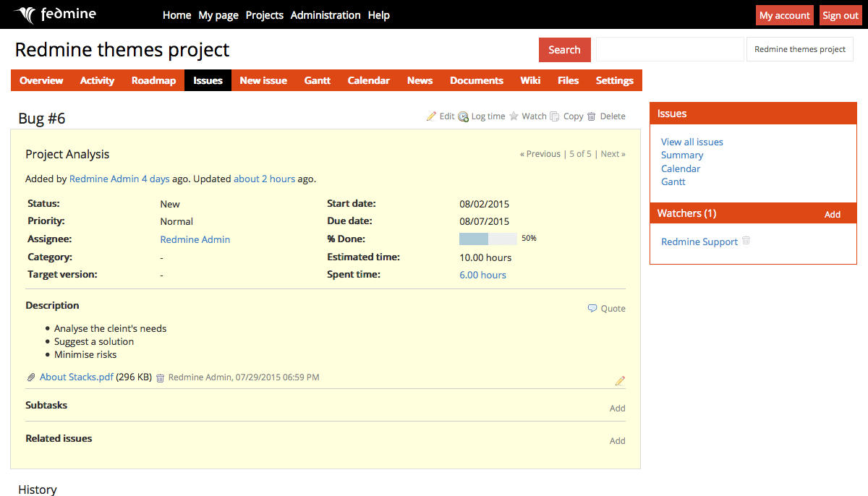
Task: Open author link Redmine Admin in Added by
Action: 104,179
